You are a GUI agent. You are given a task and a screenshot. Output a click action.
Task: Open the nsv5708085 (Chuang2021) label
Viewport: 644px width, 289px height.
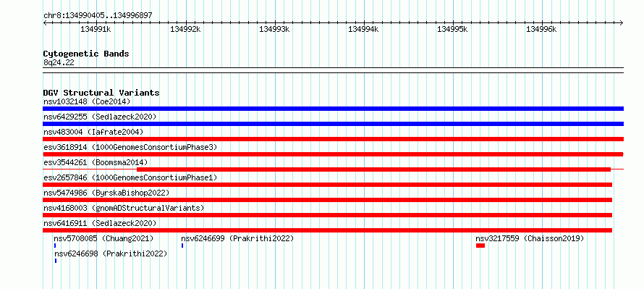click(x=104, y=238)
